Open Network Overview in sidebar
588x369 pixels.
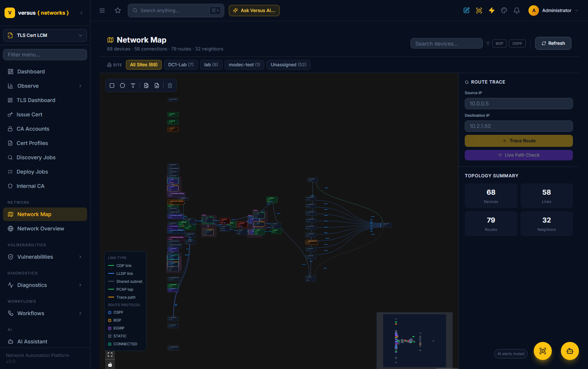coord(45,229)
